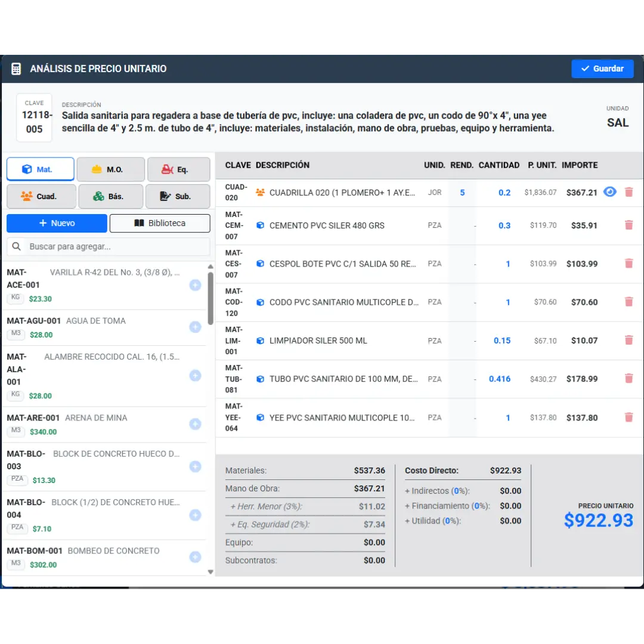Image resolution: width=644 pixels, height=644 pixels.
Task: Open the Biblioteca library
Action: [160, 223]
